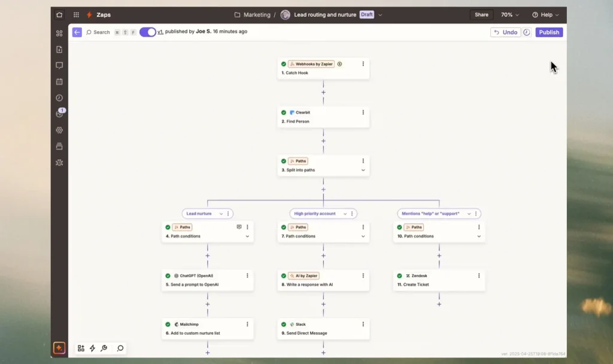
Task: Select the Slack Send Direct Message step
Action: [x=323, y=329]
